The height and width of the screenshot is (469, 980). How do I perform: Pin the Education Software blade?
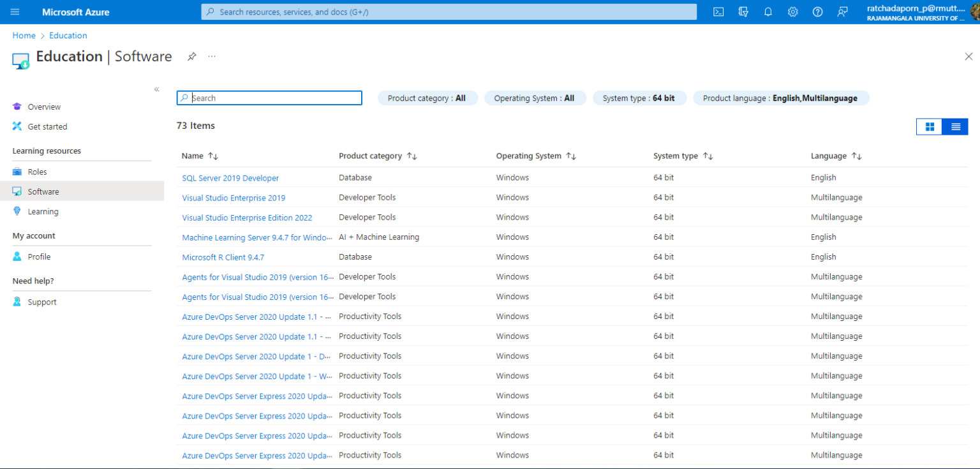pyautogui.click(x=191, y=56)
